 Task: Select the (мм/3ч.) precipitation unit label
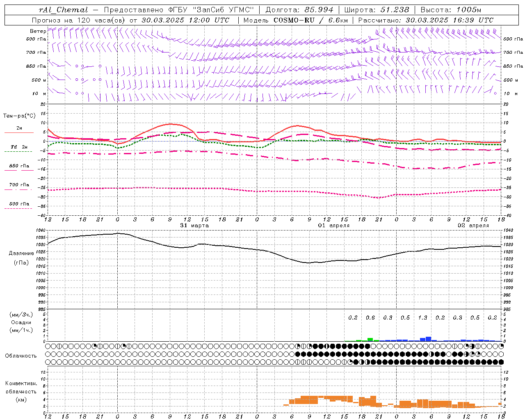click(x=21, y=315)
